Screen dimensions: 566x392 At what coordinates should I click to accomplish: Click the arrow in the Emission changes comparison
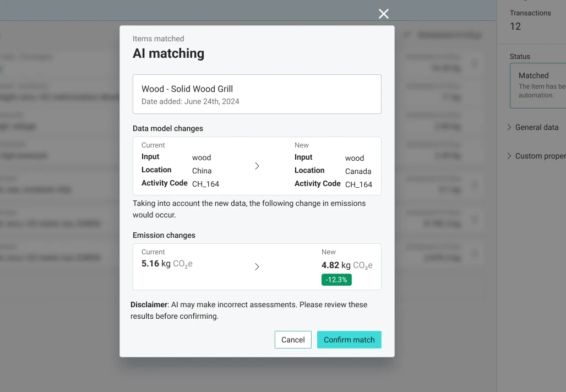pyautogui.click(x=257, y=266)
